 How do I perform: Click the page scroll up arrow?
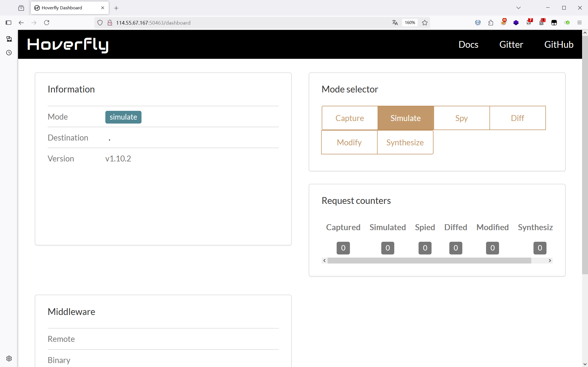[x=585, y=33]
